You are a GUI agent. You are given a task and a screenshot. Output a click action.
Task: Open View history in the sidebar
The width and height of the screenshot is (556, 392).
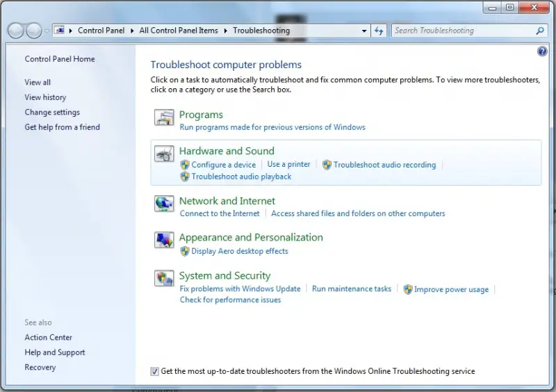point(45,97)
